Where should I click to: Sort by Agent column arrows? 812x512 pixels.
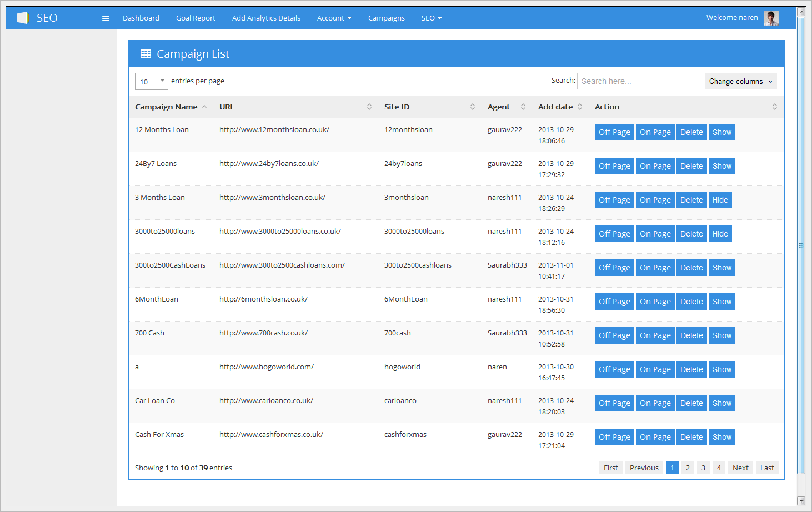click(x=523, y=107)
